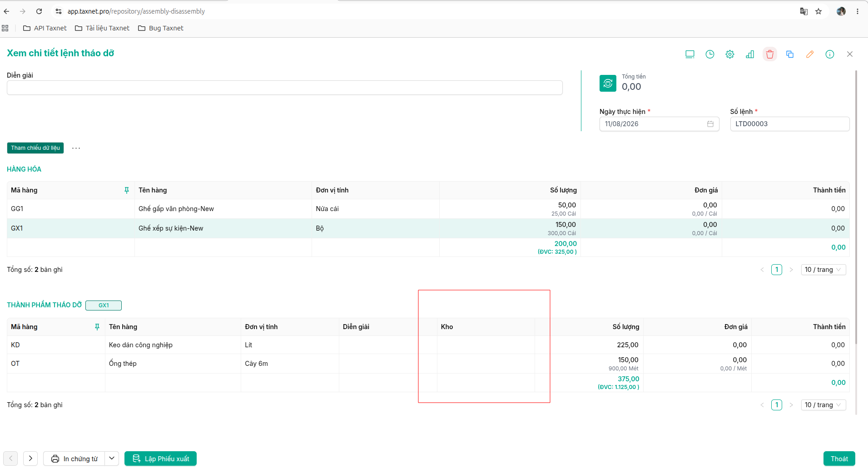Click the orange pencil edit icon
The width and height of the screenshot is (868, 473).
point(809,54)
